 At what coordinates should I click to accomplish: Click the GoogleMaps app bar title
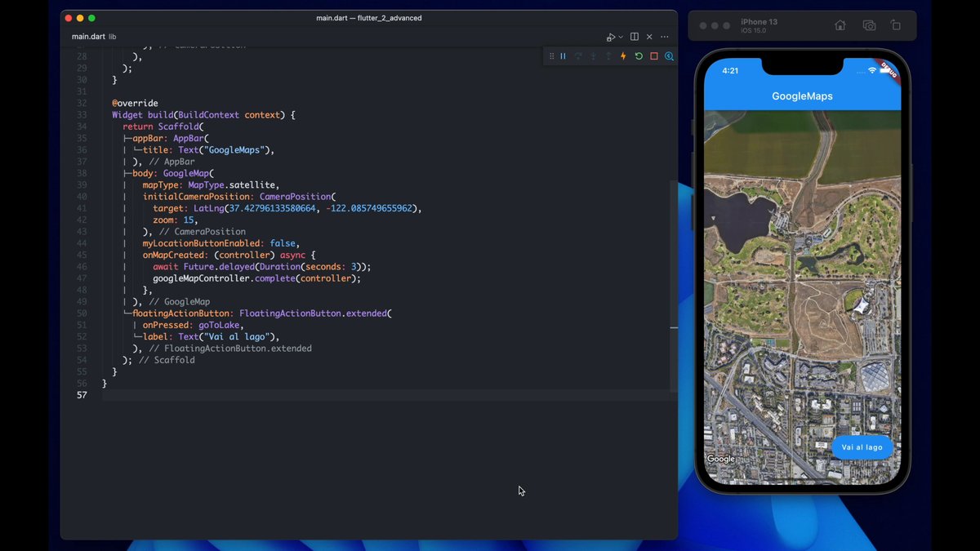coord(802,96)
